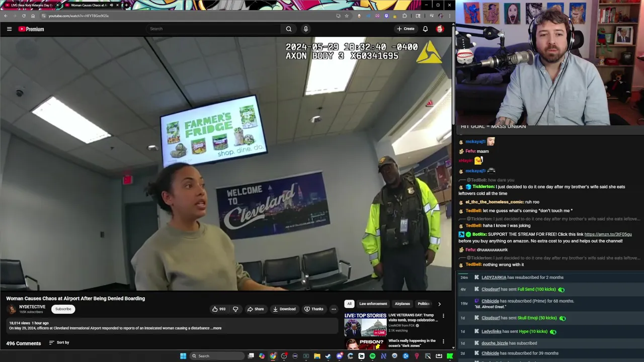
Task: Like the video with 993 likes
Action: [x=219, y=309]
